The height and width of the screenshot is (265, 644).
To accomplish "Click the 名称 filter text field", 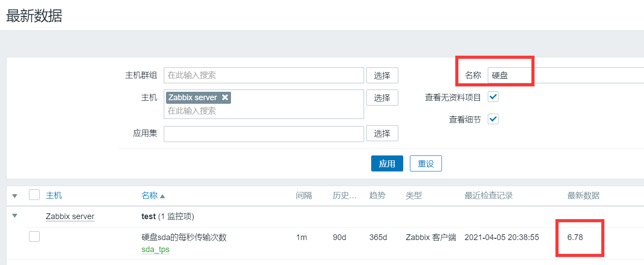I will (x=565, y=75).
